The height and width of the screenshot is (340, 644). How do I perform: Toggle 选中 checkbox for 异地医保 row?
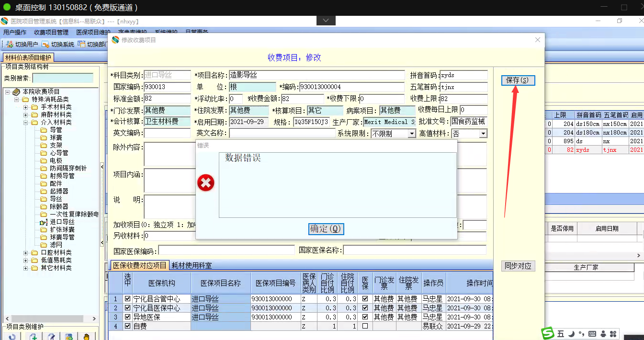(x=127, y=317)
